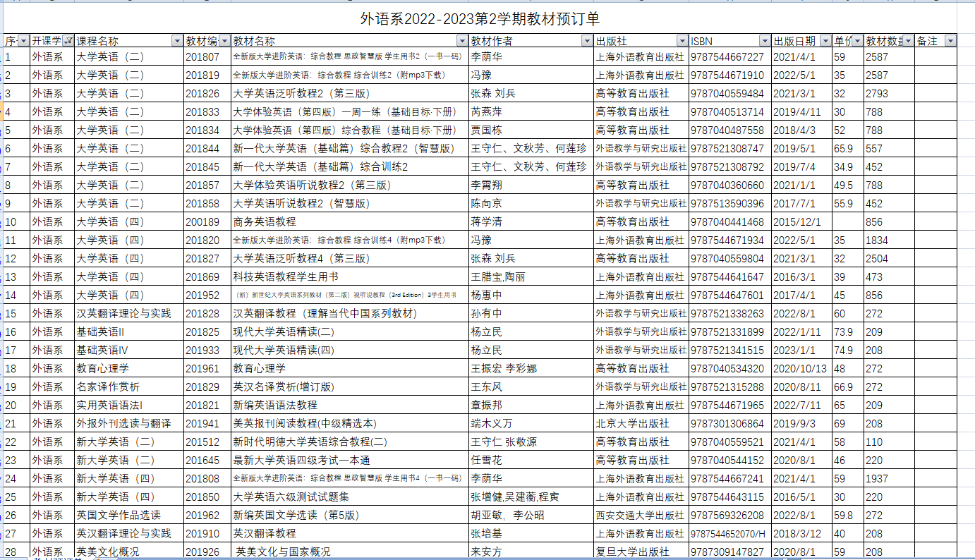The width and height of the screenshot is (975, 560).
Task: Click the textbook cell 英汉名译赏析(增订版)
Action: click(x=350, y=386)
